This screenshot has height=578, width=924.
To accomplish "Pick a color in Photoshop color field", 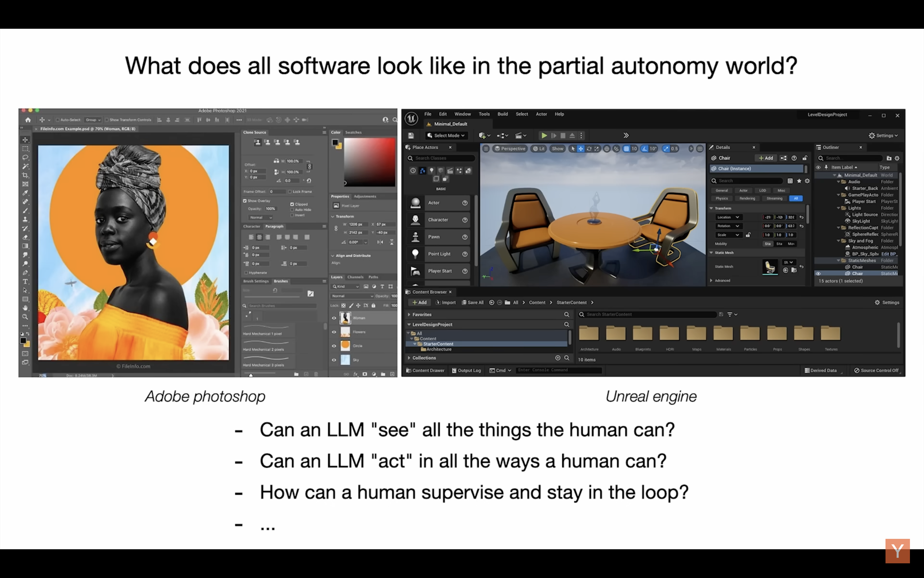I will [x=369, y=162].
